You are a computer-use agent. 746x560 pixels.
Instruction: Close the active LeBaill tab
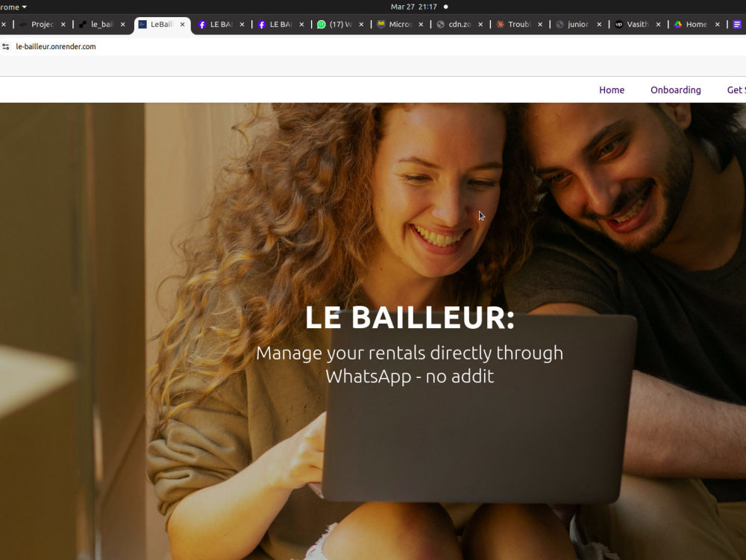[x=182, y=25]
